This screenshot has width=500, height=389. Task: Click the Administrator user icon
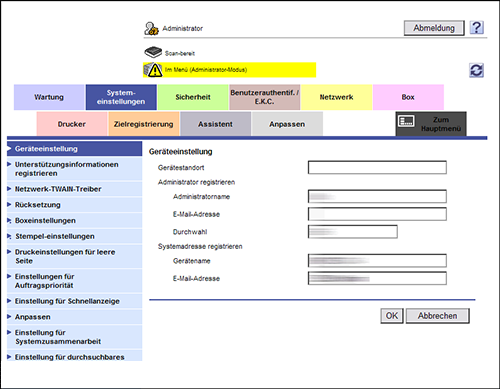(151, 29)
